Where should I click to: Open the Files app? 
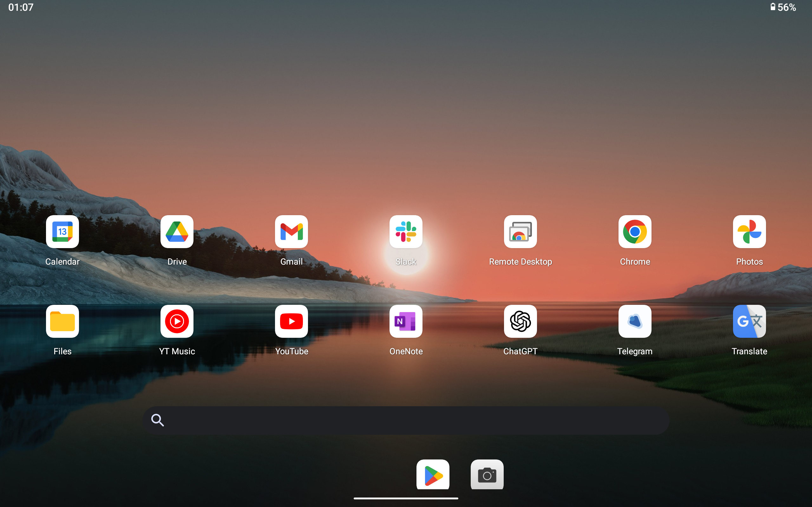(x=62, y=321)
